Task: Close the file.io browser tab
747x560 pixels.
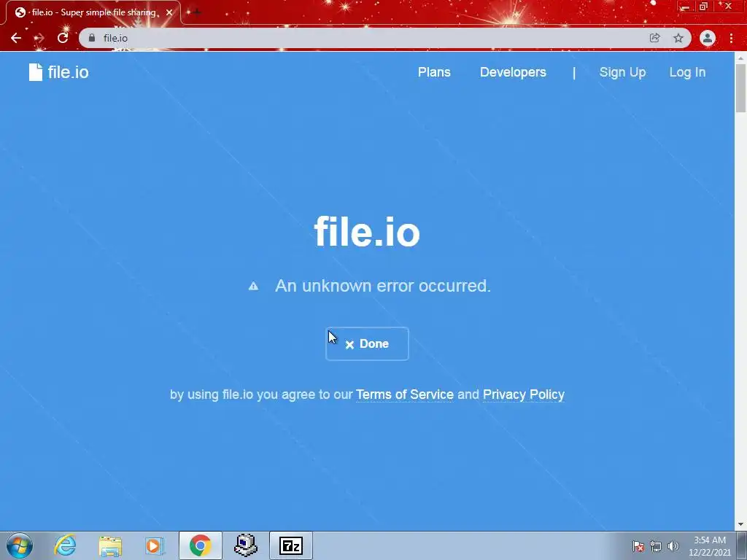Action: [169, 12]
